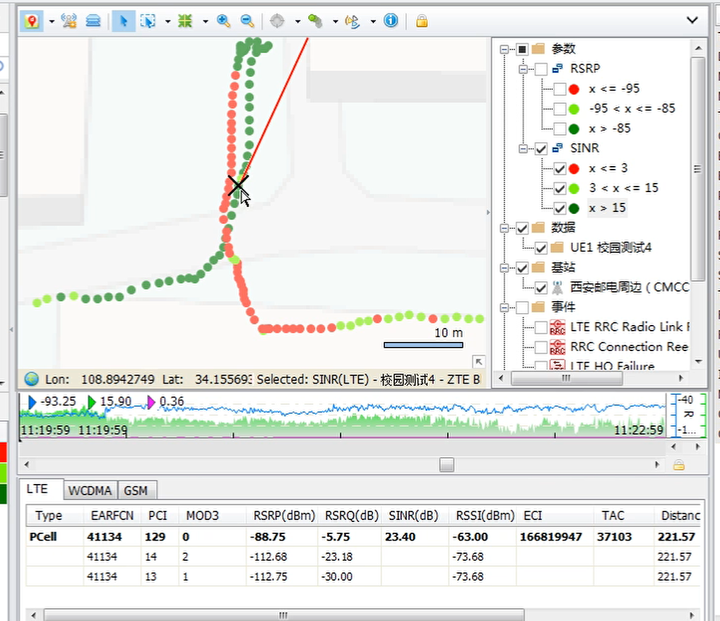Image resolution: width=720 pixels, height=621 pixels.
Task: Click the SINR(dB) column header
Action: coord(414,516)
